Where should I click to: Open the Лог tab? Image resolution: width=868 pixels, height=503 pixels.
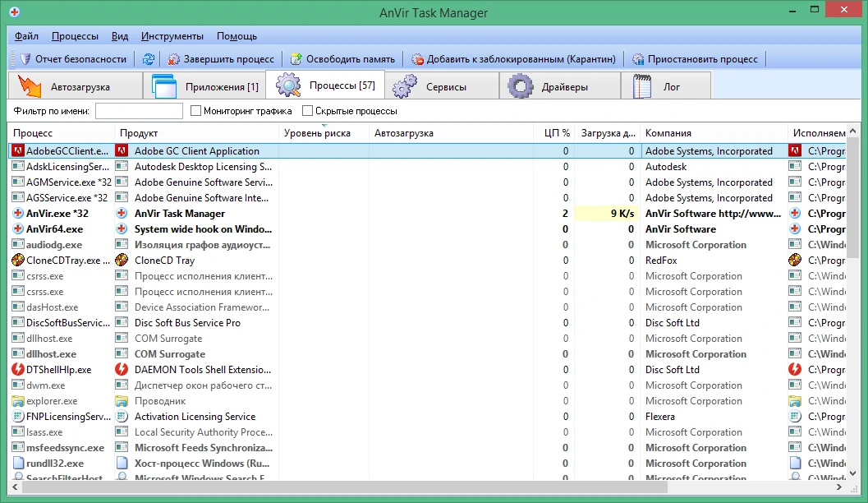point(666,86)
